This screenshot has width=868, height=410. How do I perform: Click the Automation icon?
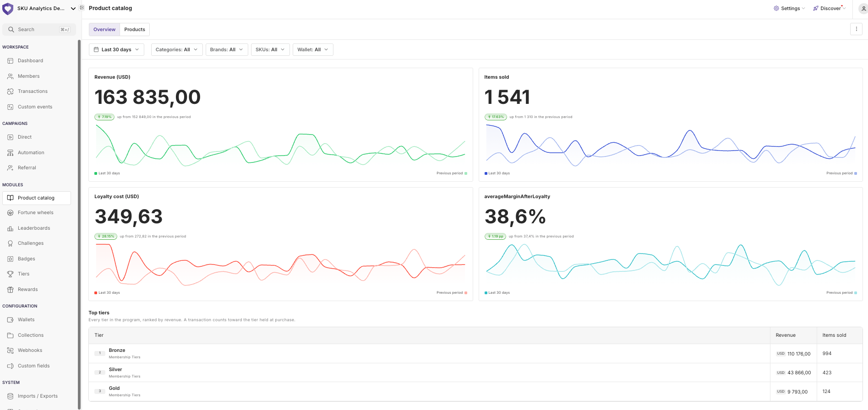click(x=10, y=153)
